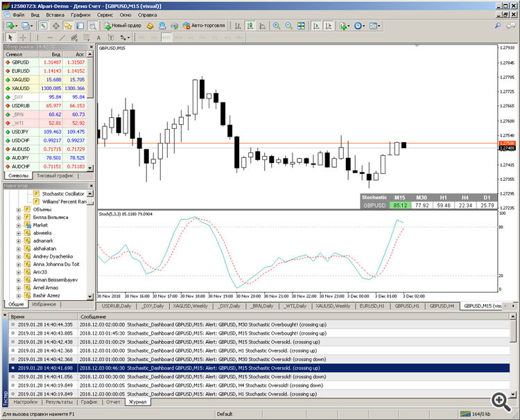The height and width of the screenshot is (420, 520).
Task: Select the USDJPY row in Market Watch
Action: coord(21,131)
